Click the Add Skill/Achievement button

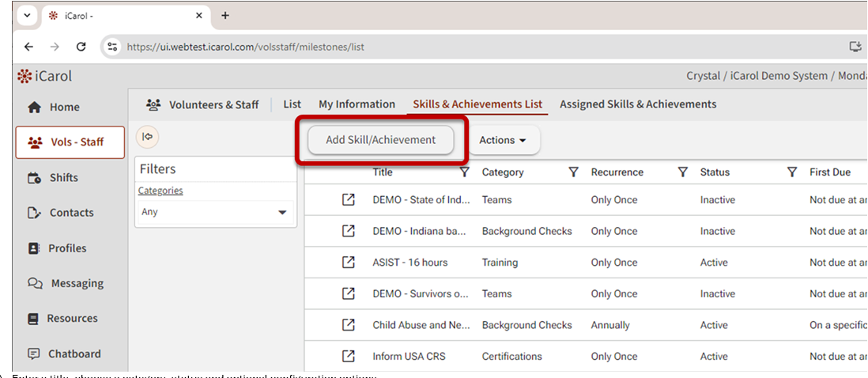point(380,140)
